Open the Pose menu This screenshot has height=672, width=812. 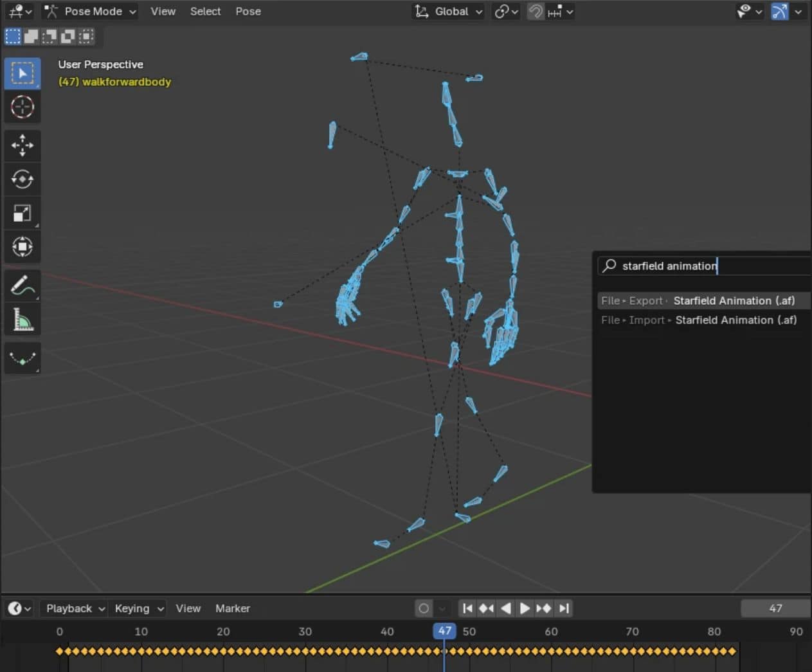[x=248, y=12]
